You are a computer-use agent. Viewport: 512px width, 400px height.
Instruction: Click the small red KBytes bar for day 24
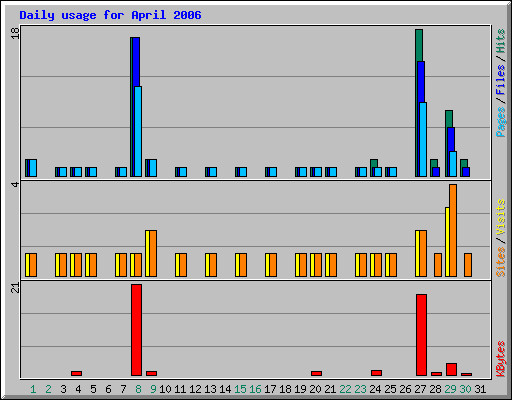(376, 373)
